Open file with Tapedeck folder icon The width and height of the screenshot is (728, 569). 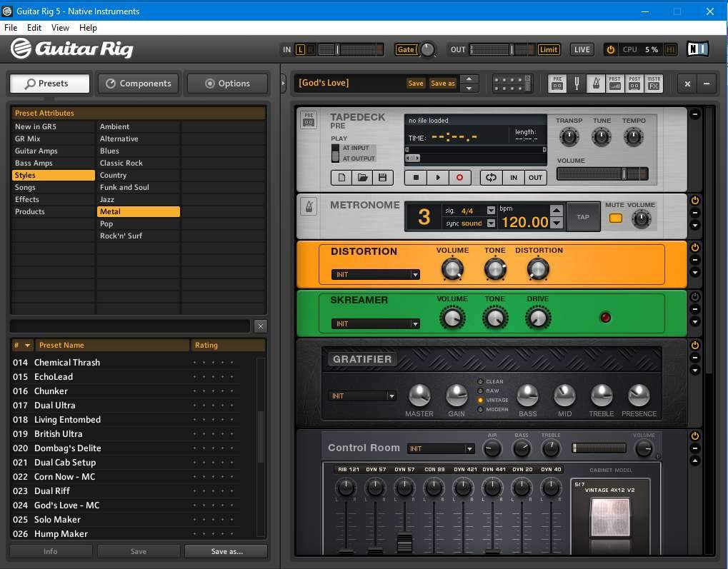[362, 178]
